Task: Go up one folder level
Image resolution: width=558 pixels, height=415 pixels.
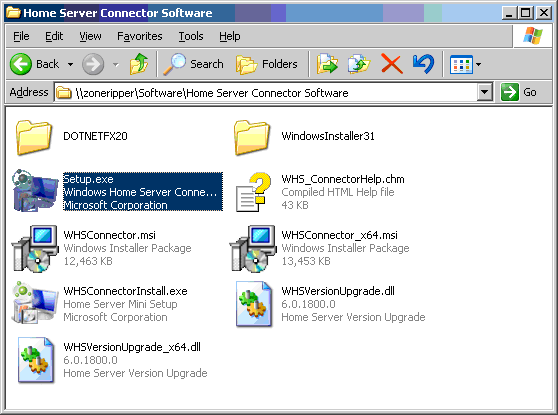Action: (x=139, y=64)
